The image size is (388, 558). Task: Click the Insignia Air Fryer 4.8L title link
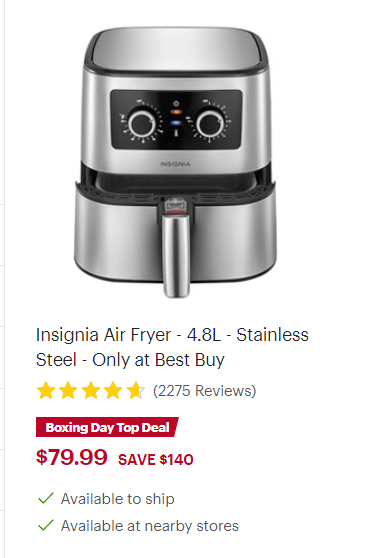point(172,347)
